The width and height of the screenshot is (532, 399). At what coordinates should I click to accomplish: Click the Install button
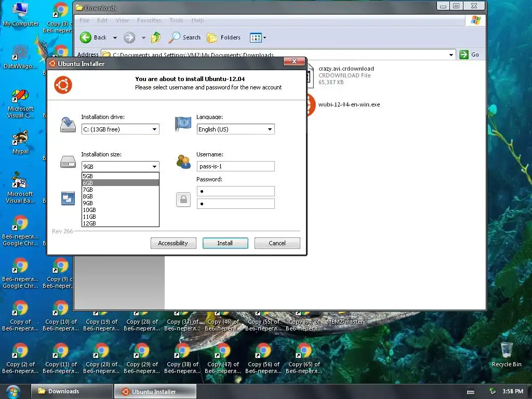(225, 243)
